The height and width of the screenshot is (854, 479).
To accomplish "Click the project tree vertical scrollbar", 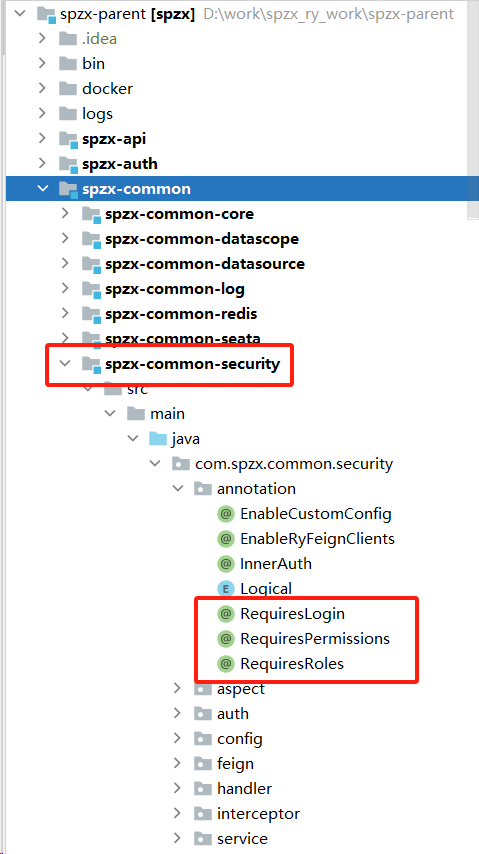I will coord(474,109).
